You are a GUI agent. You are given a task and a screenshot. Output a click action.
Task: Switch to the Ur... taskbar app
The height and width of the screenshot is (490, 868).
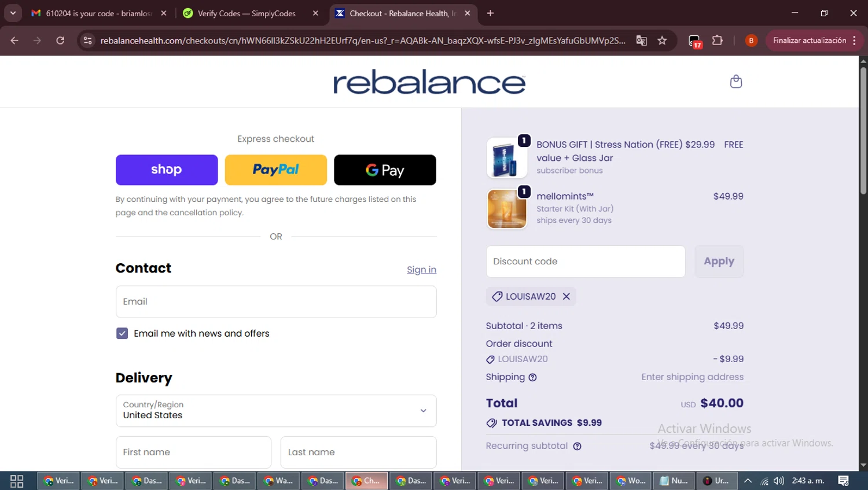(718, 481)
